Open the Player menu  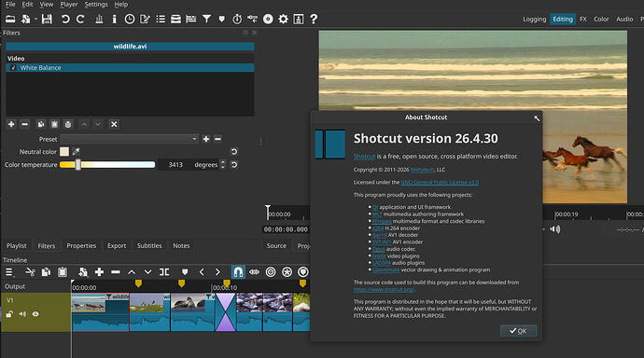pos(68,4)
